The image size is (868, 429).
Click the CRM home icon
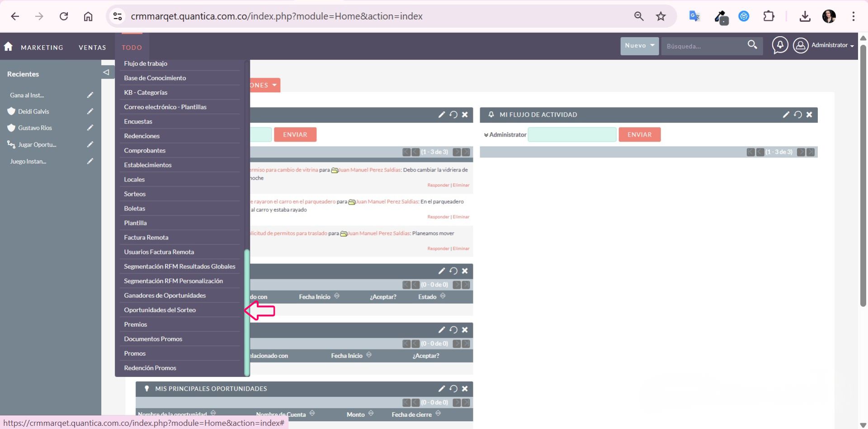[8, 47]
